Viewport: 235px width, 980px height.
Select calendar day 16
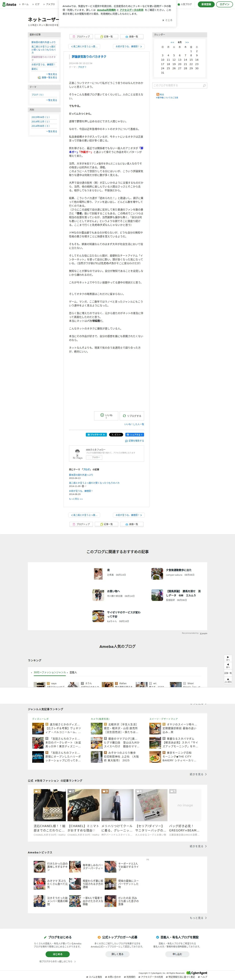tap(197, 60)
